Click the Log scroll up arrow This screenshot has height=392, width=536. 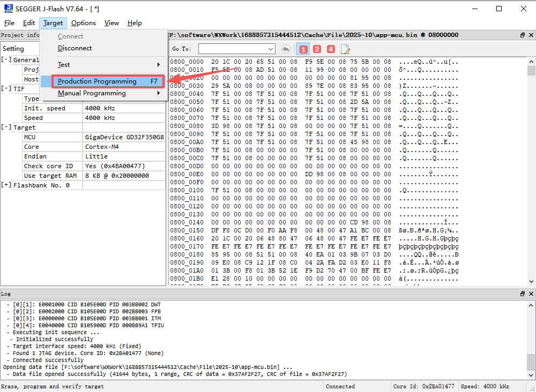coord(531,305)
